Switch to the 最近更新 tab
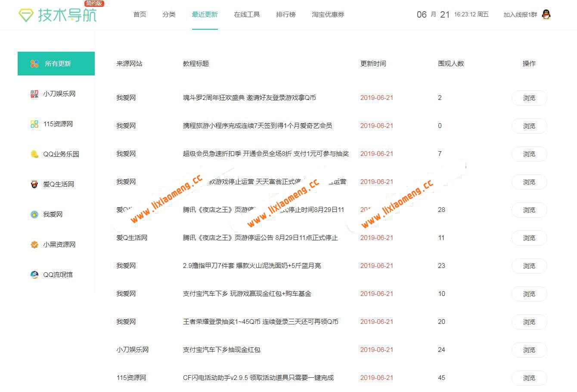The height and width of the screenshot is (392, 577). pos(205,14)
